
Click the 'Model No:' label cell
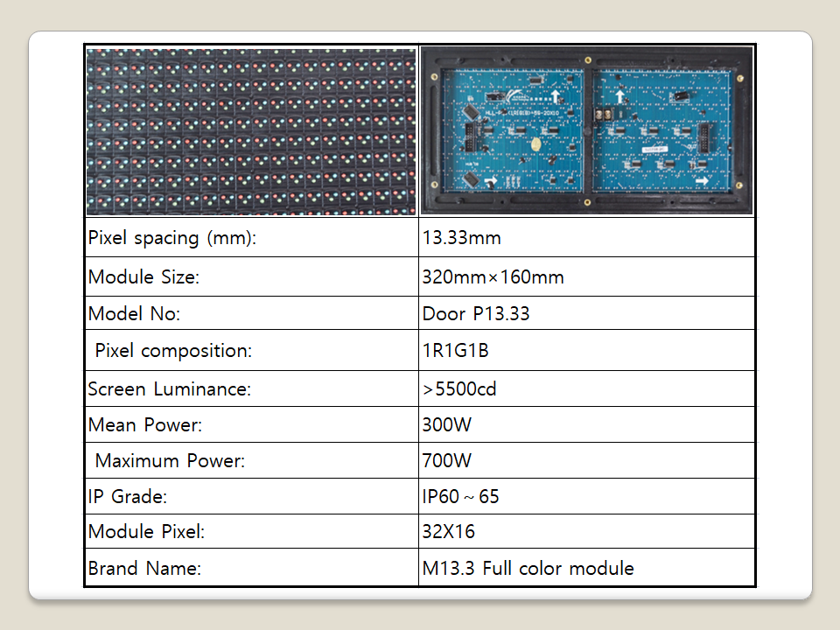(x=135, y=313)
